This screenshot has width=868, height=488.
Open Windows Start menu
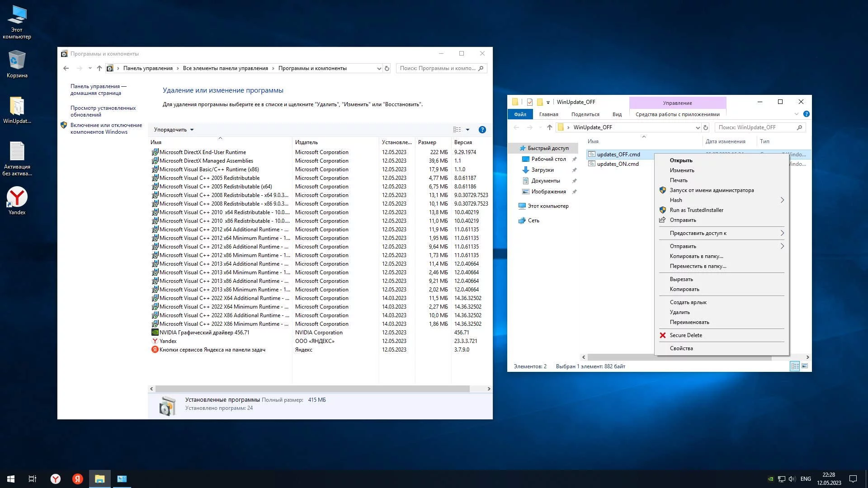click(x=11, y=479)
